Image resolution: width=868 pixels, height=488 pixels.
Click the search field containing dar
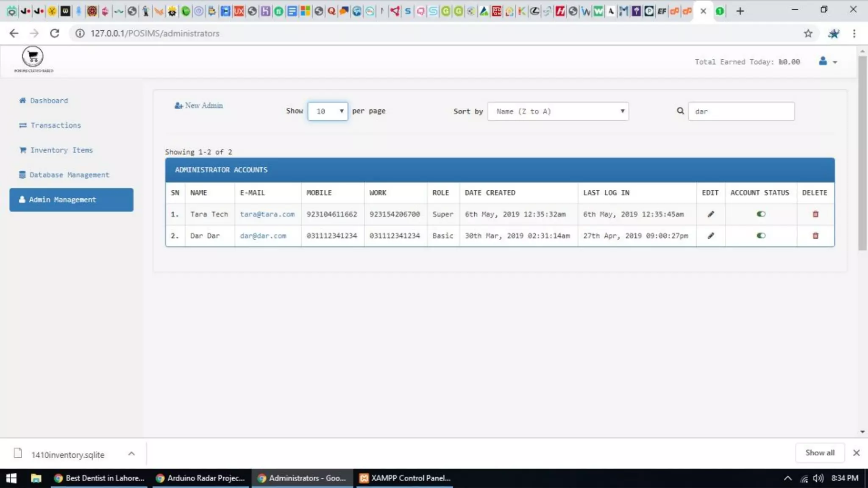point(741,111)
